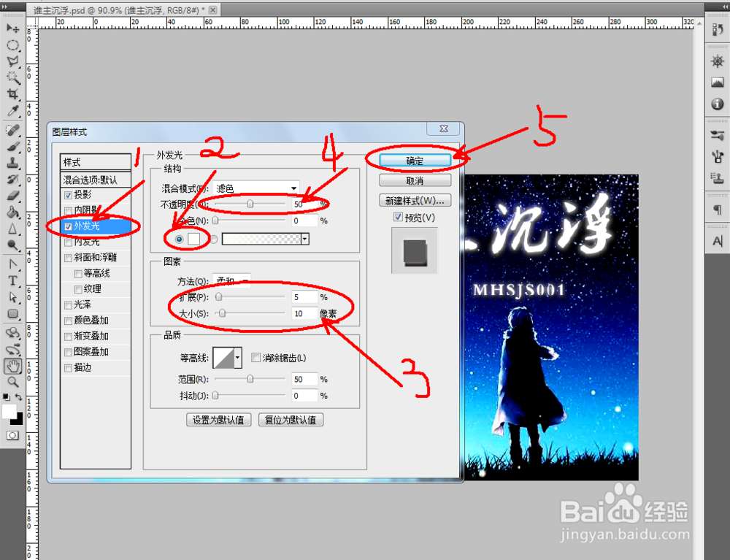The width and height of the screenshot is (730, 560).
Task: Select the Clone Stamp tool
Action: coord(12,163)
